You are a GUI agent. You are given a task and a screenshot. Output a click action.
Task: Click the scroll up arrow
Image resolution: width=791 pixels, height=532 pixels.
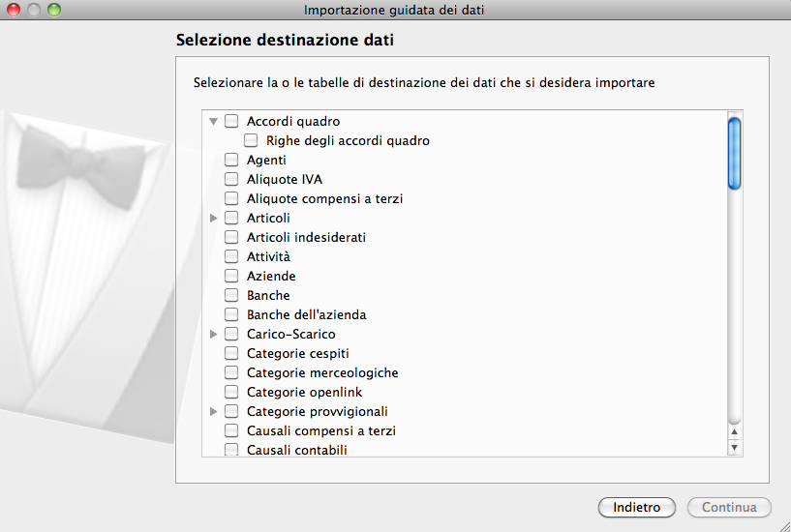coord(734,431)
